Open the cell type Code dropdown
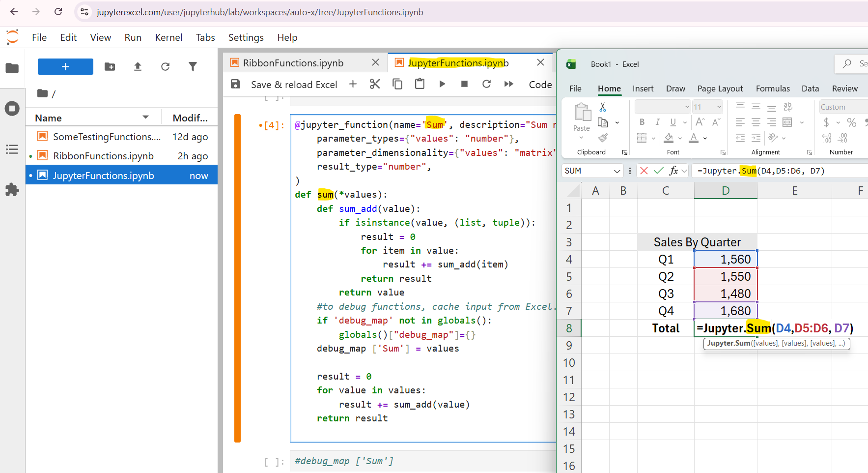 (540, 84)
